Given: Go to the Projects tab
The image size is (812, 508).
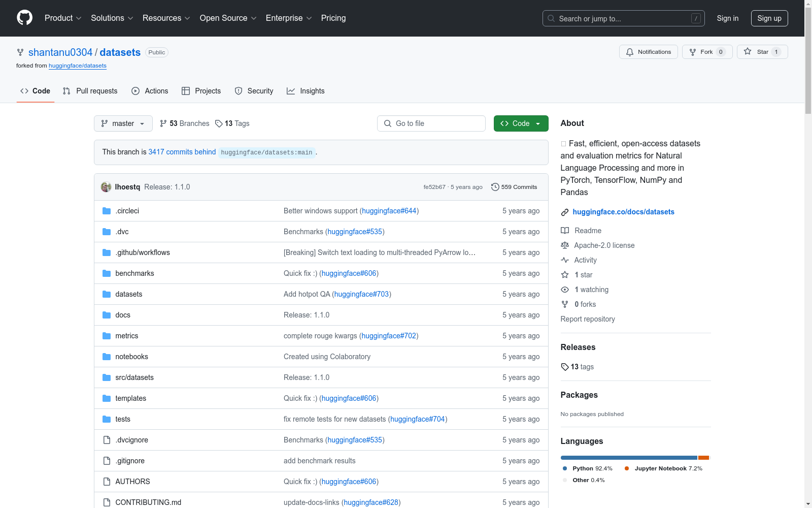Looking at the screenshot, I should tap(201, 91).
